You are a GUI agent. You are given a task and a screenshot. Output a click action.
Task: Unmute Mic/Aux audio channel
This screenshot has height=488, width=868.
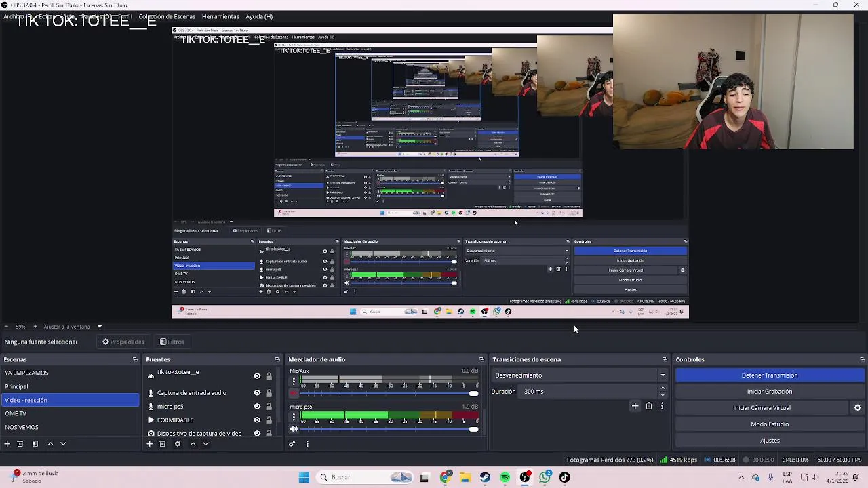294,393
